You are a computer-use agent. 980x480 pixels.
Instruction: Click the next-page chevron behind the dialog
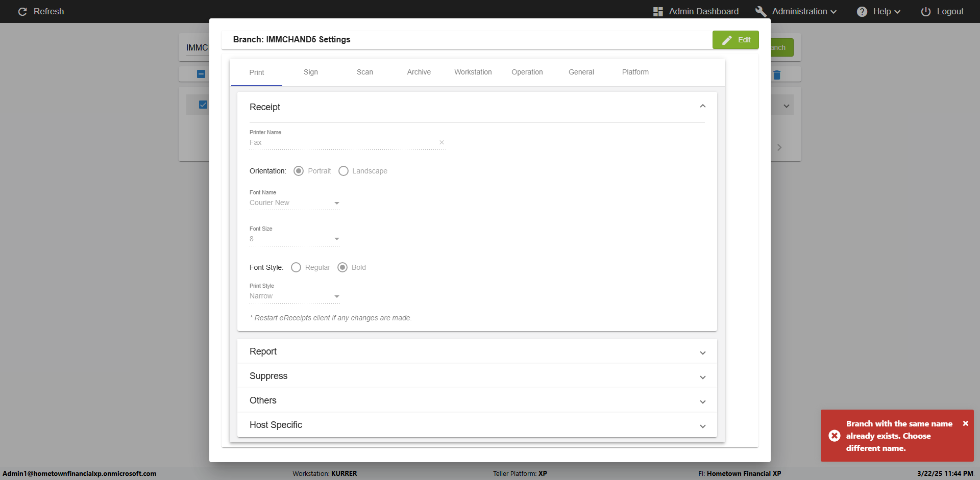click(779, 147)
